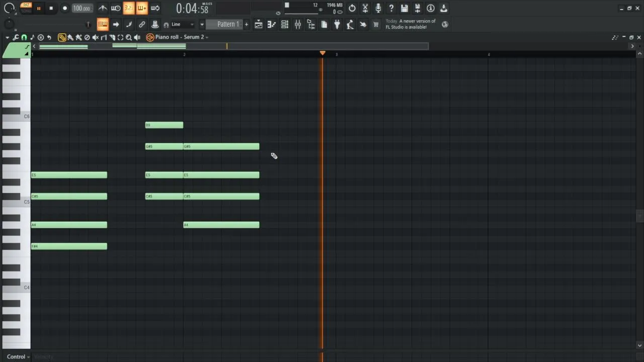Open the Control lane selector dropdown

coord(18,356)
